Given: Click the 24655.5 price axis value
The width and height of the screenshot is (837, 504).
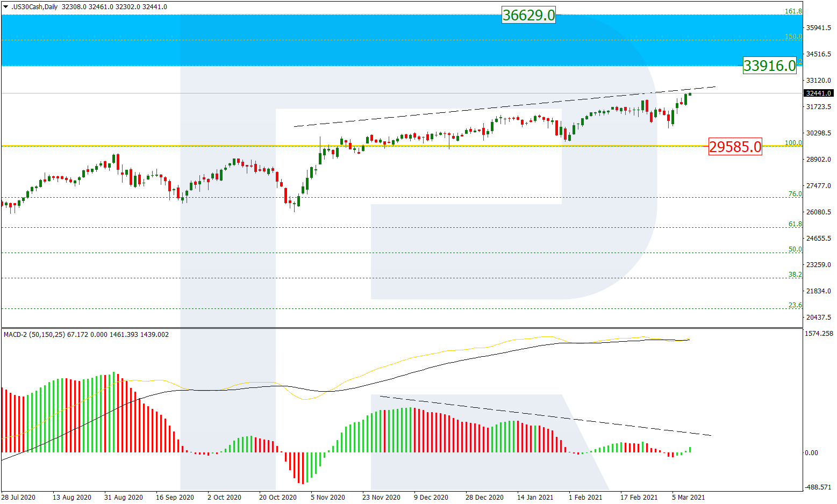Looking at the screenshot, I should pyautogui.click(x=818, y=238).
